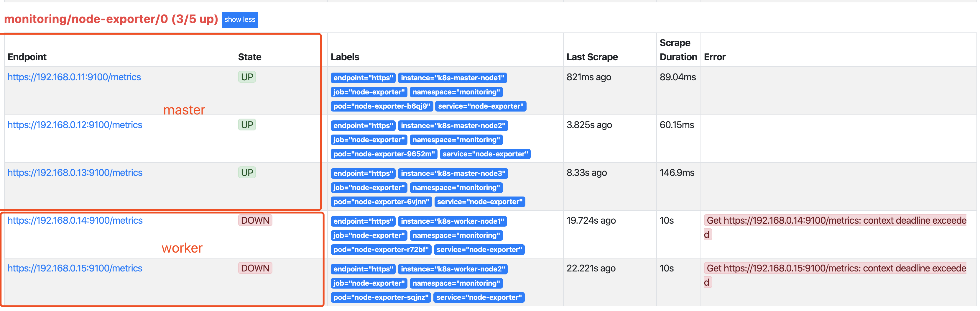This screenshot has height=311, width=980.
Task: Click the instance="k8s-master-node3" label badge
Action: (453, 173)
